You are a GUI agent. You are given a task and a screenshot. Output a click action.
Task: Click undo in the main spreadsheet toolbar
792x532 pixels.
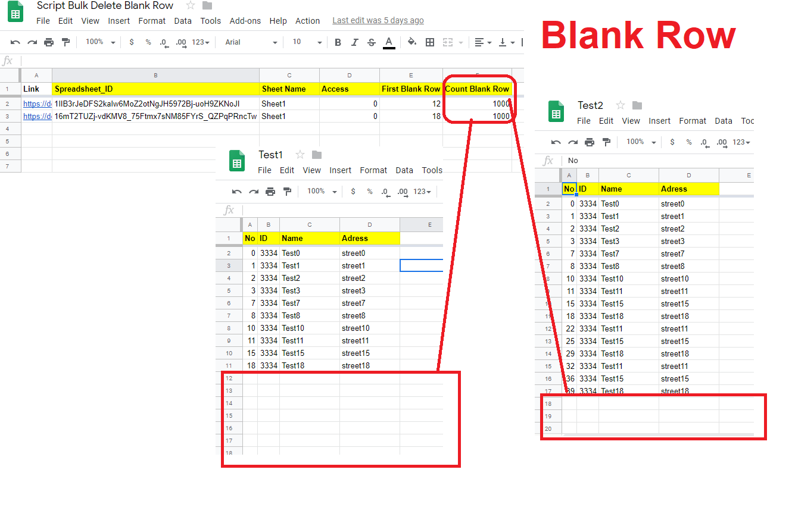(x=15, y=42)
